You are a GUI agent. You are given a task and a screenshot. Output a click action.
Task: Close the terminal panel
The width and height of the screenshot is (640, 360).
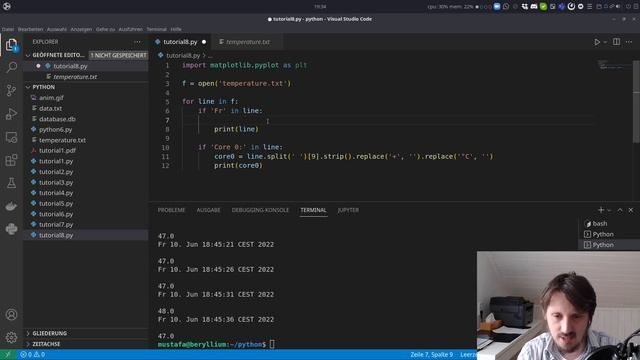click(631, 210)
